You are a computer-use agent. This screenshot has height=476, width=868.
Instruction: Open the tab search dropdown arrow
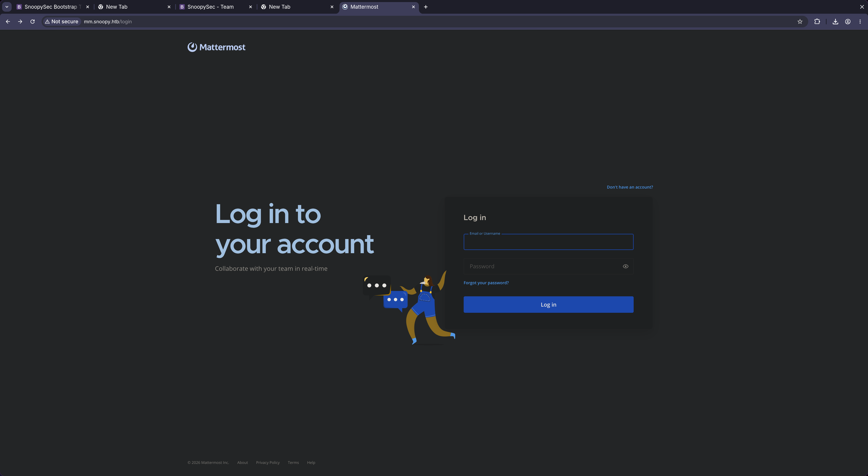[x=7, y=7]
